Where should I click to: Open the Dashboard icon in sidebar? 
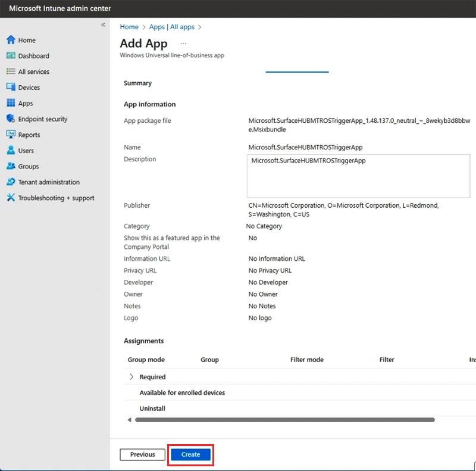pyautogui.click(x=11, y=55)
